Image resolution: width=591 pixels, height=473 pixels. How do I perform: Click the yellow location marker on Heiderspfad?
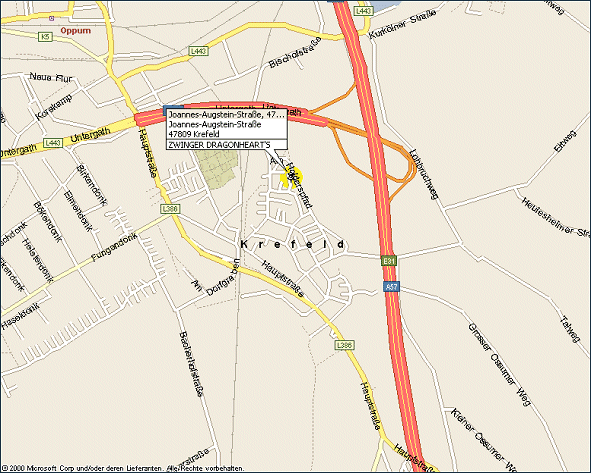coord(292,177)
